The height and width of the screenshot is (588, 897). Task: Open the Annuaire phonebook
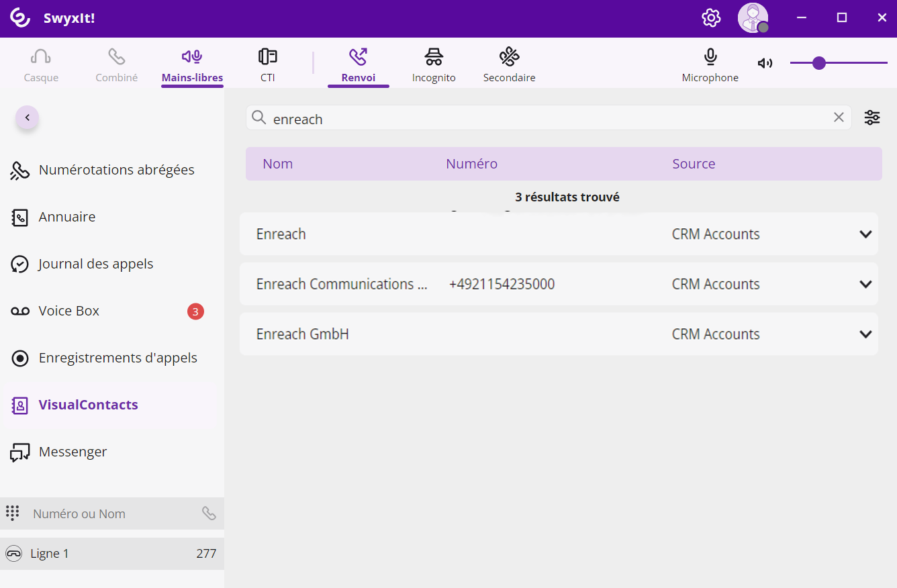(112, 217)
